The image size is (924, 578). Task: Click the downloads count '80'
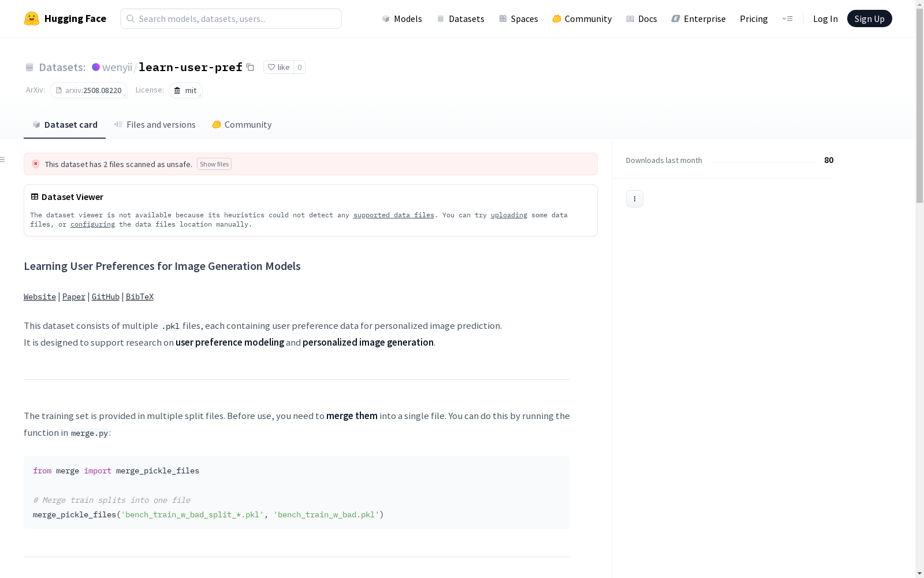[829, 160]
